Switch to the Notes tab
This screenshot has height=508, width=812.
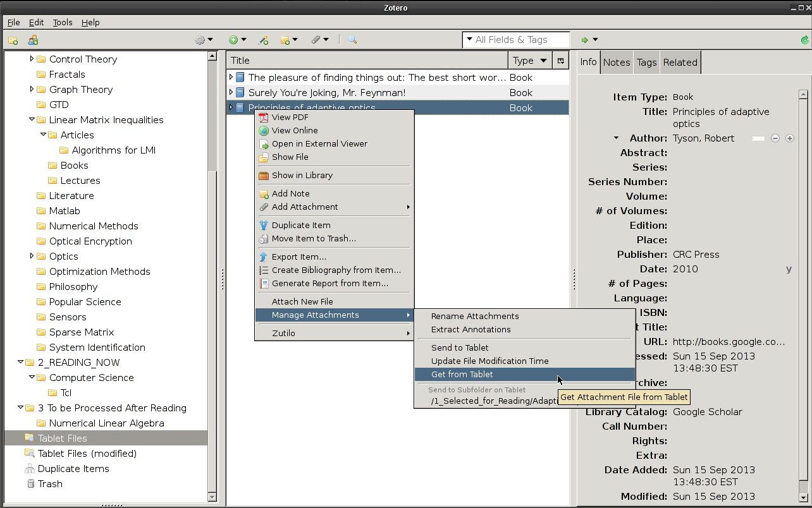coord(617,63)
